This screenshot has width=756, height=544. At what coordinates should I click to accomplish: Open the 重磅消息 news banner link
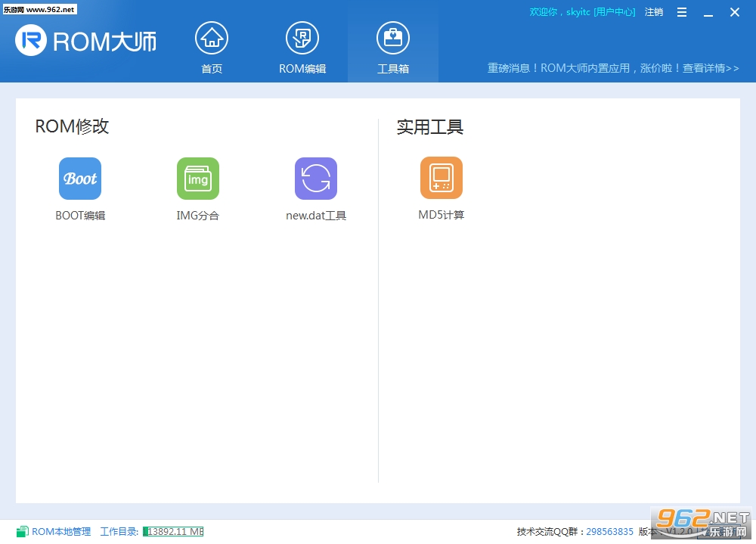coord(613,68)
